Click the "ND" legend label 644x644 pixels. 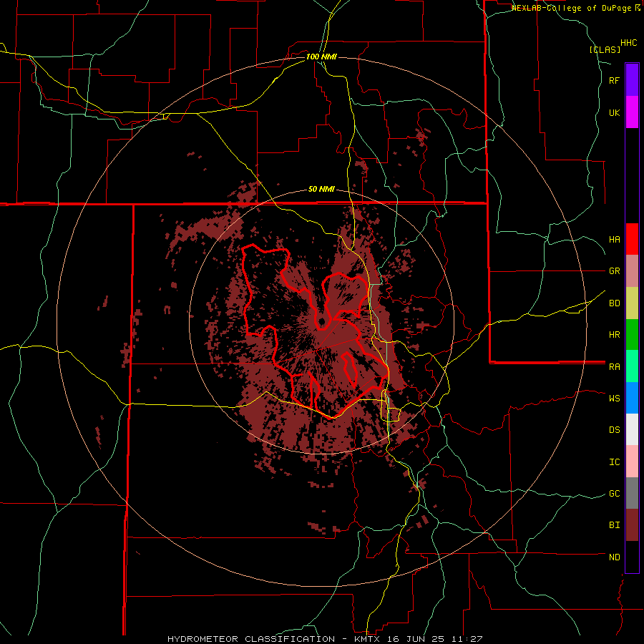pyautogui.click(x=615, y=557)
